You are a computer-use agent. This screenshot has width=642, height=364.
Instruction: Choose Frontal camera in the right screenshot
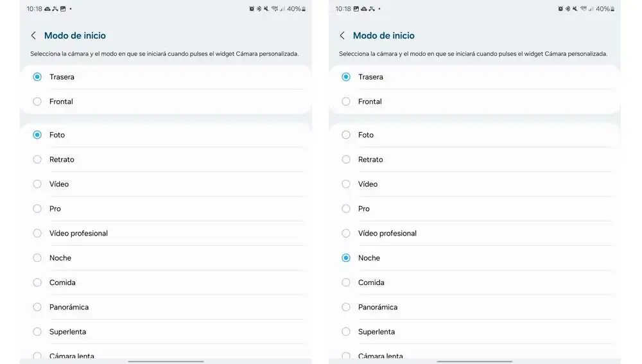[x=474, y=101]
